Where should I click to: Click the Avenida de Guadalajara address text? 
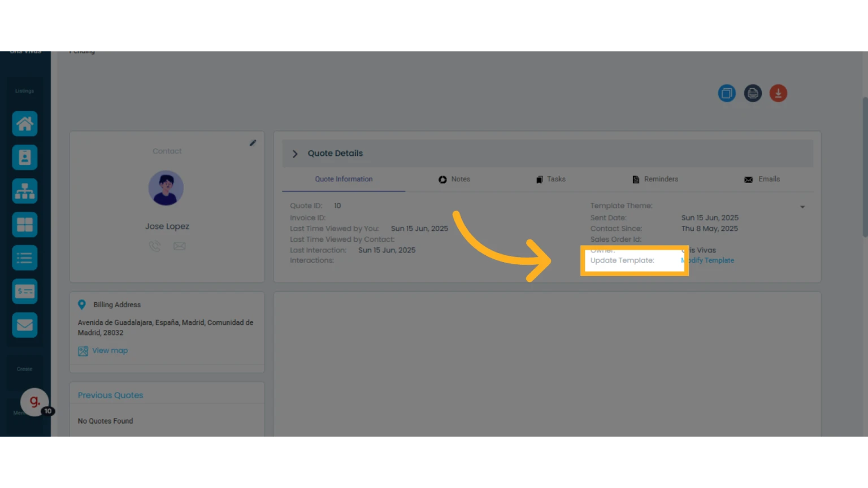[x=166, y=328]
